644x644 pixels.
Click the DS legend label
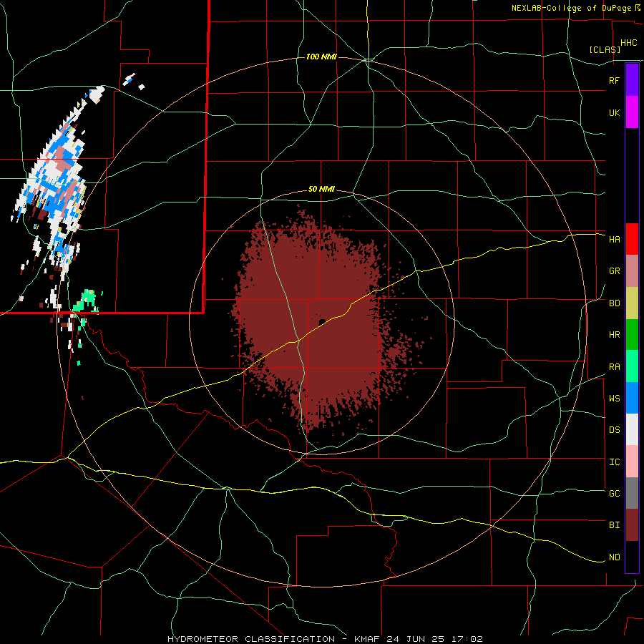pyautogui.click(x=614, y=430)
